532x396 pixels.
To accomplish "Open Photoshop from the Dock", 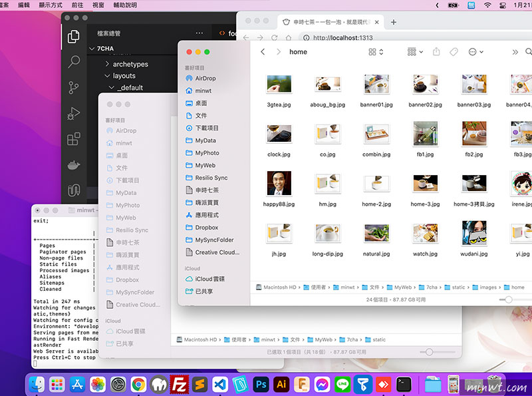I will point(261,385).
